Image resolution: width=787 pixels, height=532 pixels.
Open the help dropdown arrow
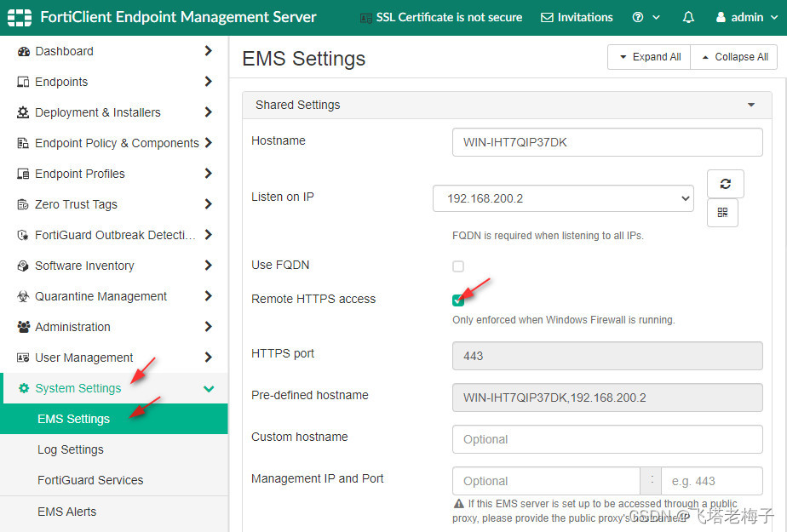[x=656, y=18]
